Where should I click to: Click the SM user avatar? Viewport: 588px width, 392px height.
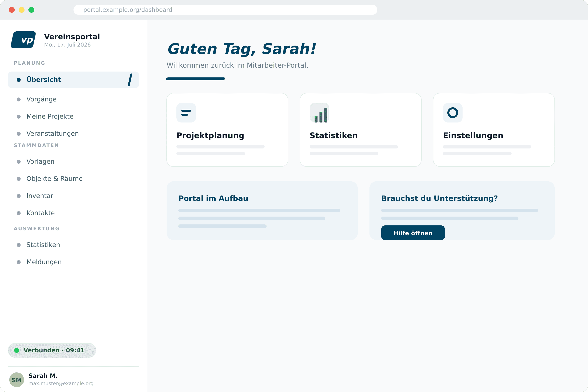point(16,380)
